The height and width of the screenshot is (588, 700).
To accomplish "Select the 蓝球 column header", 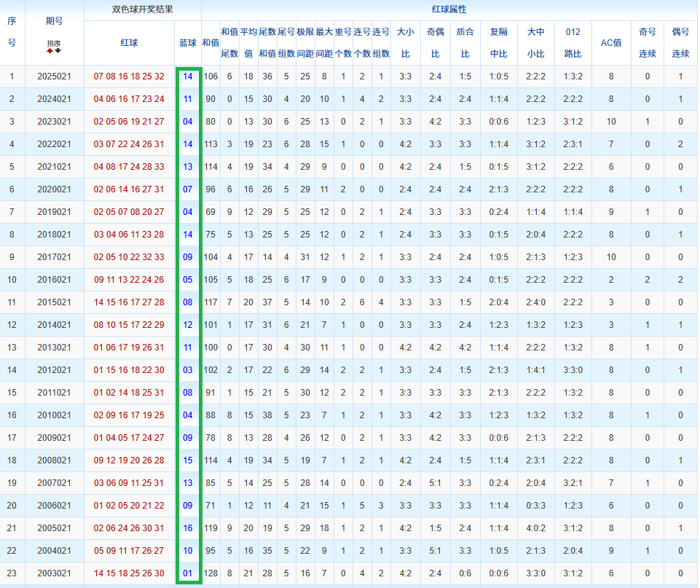I will pos(187,43).
